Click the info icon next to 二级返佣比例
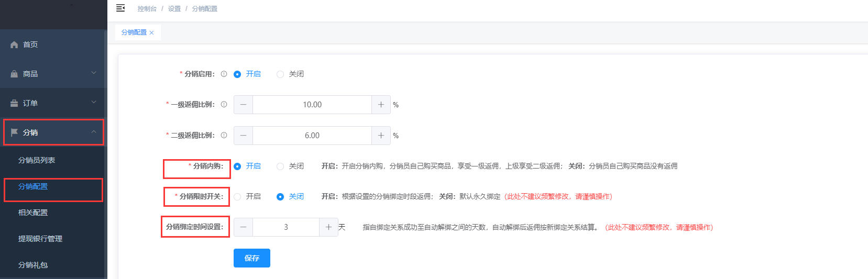This screenshot has height=279, width=868. [224, 135]
